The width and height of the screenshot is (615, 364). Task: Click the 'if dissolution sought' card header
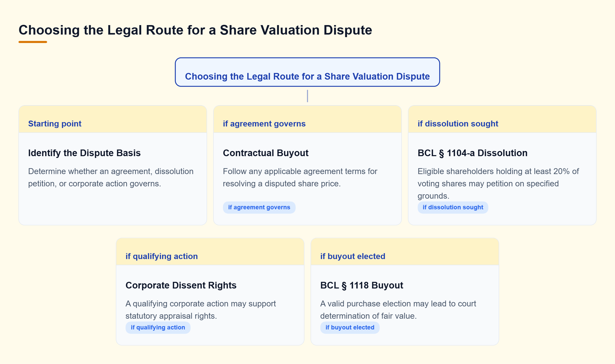click(x=502, y=119)
